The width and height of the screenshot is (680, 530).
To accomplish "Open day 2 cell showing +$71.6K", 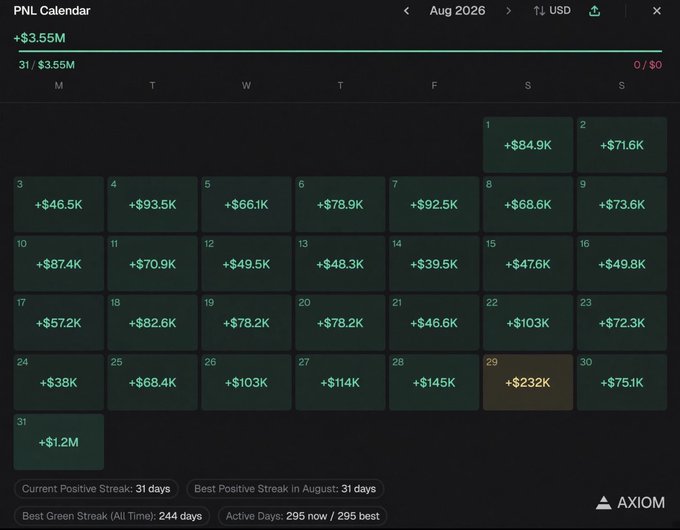I will pyautogui.click(x=622, y=144).
